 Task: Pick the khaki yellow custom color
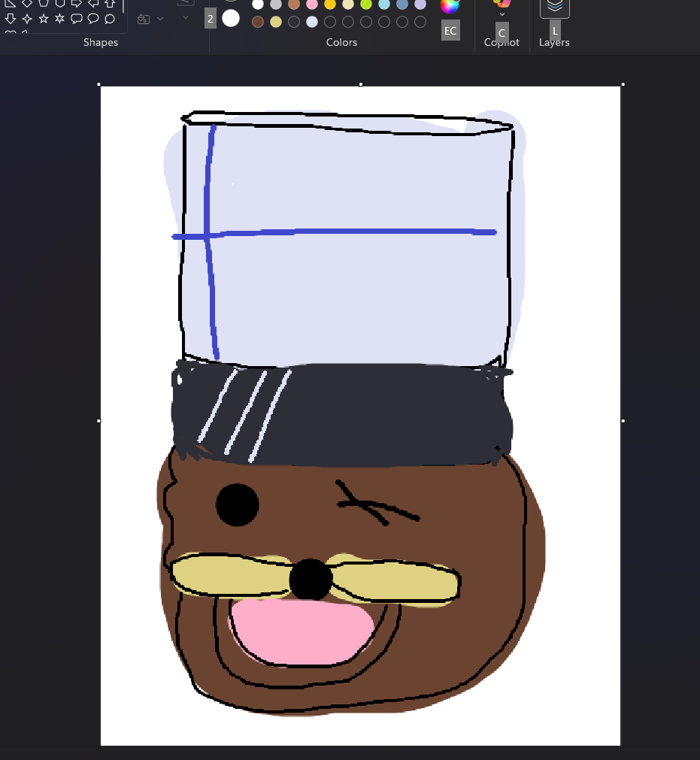[x=276, y=22]
